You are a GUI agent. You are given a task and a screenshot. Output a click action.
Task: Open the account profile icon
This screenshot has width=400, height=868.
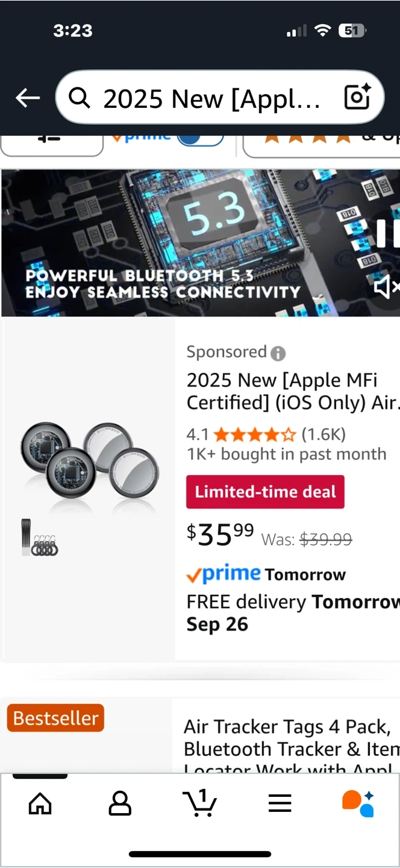pos(120,803)
